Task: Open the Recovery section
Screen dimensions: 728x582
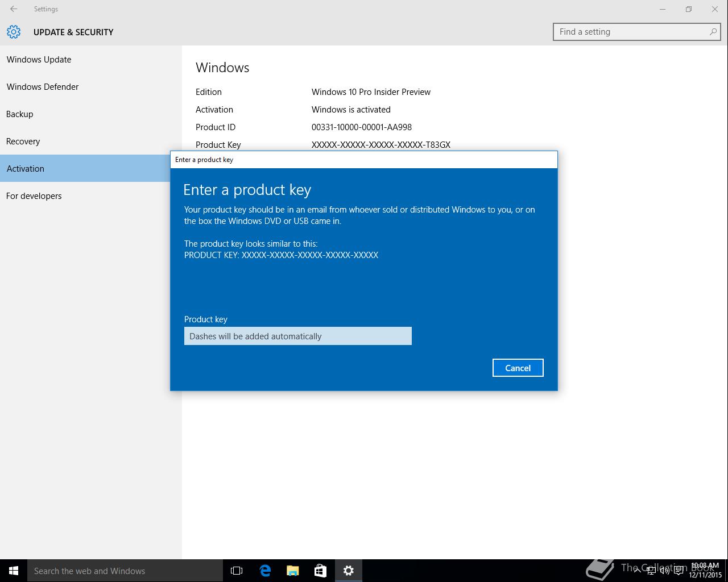Action: pos(91,141)
